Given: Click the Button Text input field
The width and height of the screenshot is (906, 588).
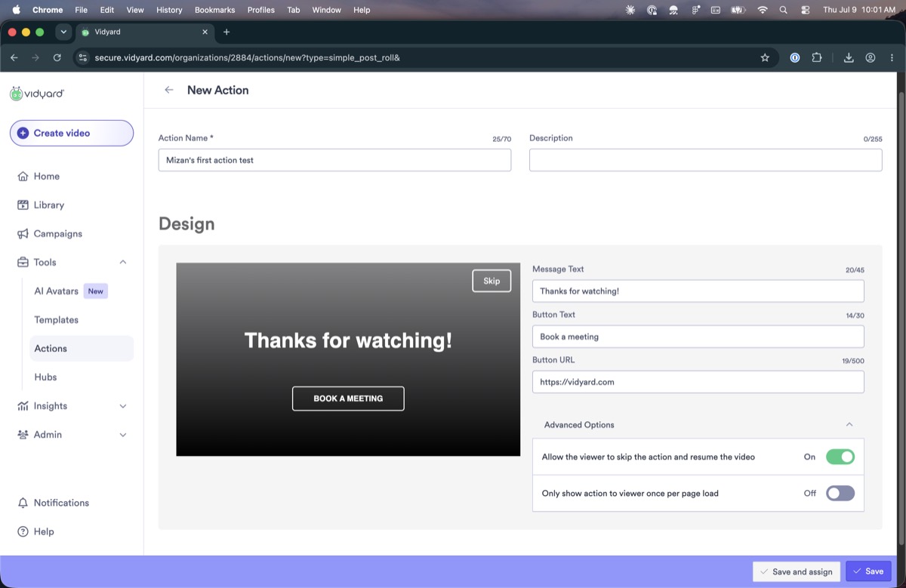Looking at the screenshot, I should (698, 337).
